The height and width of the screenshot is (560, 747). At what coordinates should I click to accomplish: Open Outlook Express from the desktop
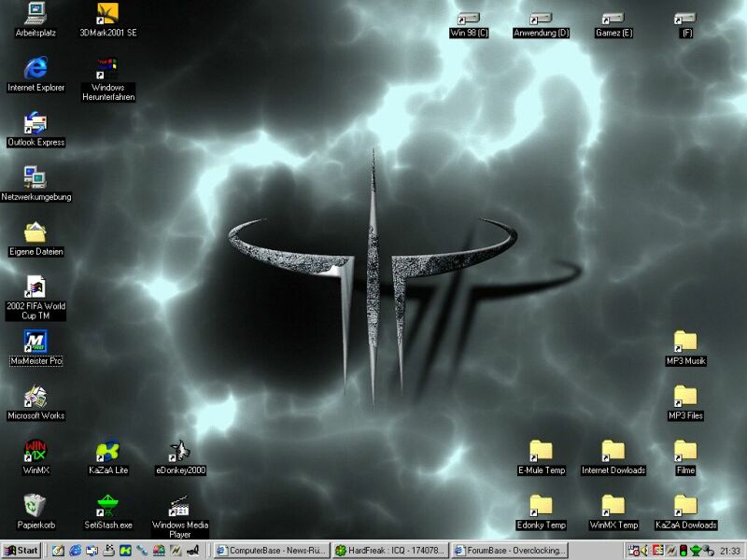tap(35, 130)
